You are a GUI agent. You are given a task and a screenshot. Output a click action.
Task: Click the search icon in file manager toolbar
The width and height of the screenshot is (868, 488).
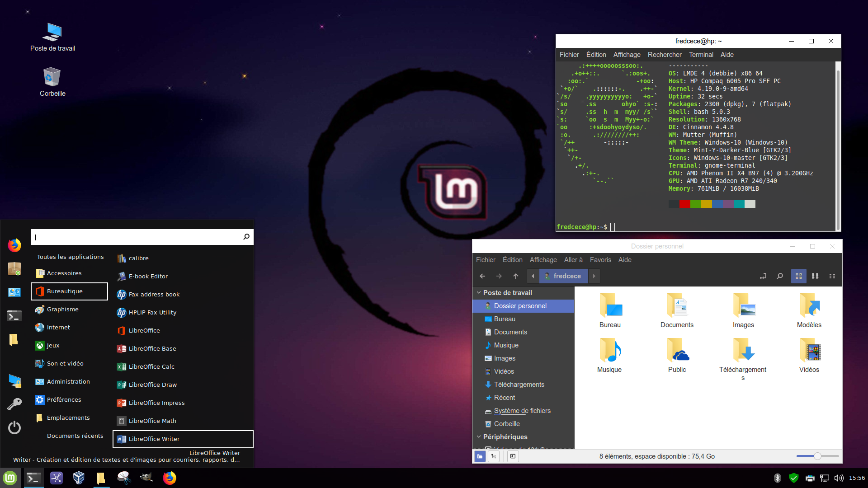(780, 276)
